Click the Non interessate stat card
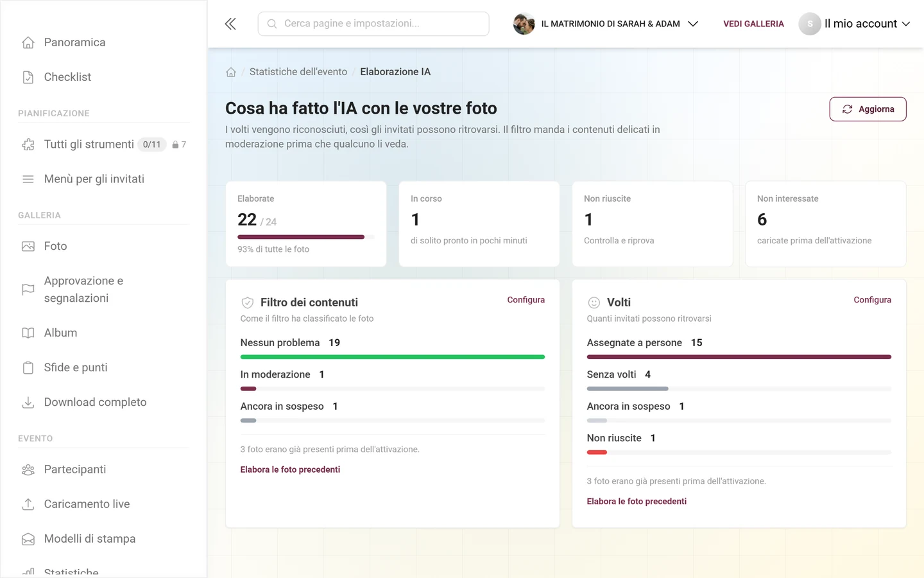The image size is (924, 578). [826, 224]
